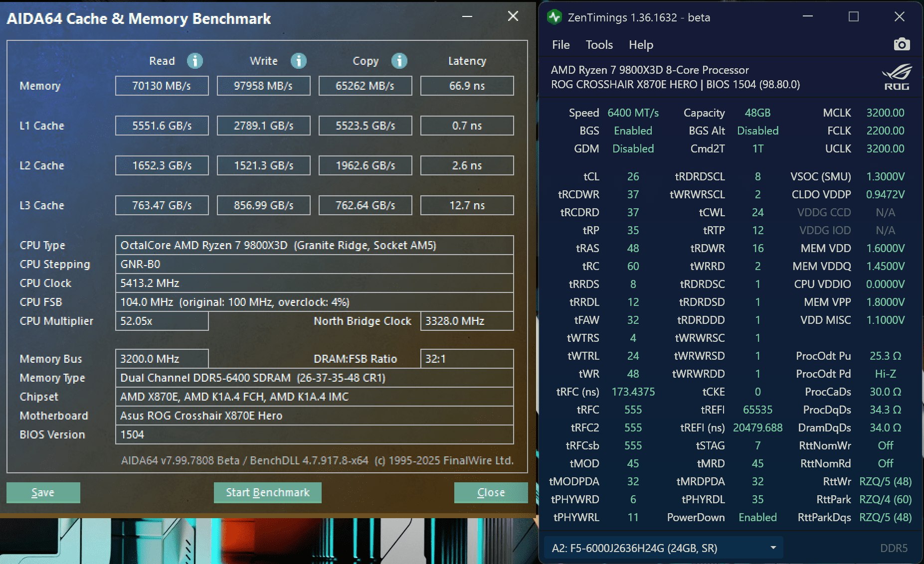Click the Close button in AIDA64
The height and width of the screenshot is (564, 924).
491,492
